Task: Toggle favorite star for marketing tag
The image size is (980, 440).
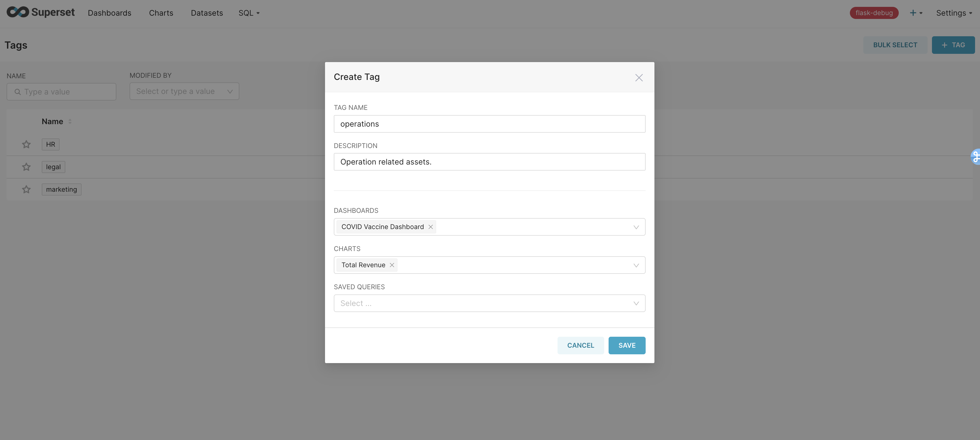Action: [26, 189]
